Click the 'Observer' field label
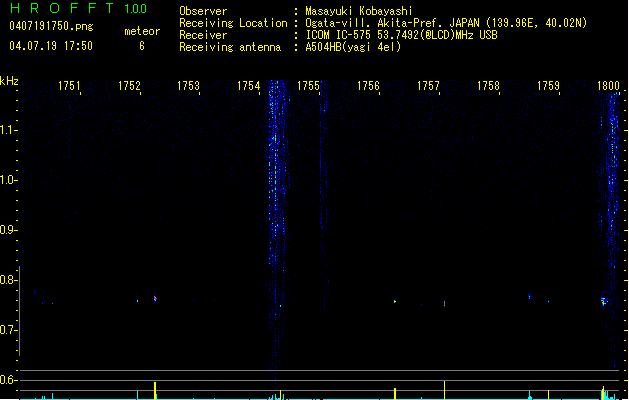Image resolution: width=629 pixels, height=400 pixels. 203,11
